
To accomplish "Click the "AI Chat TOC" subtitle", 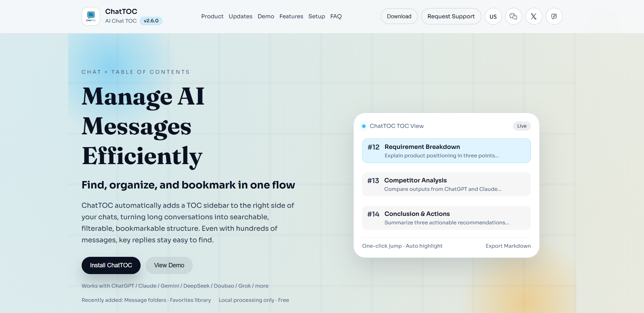I will click(121, 21).
